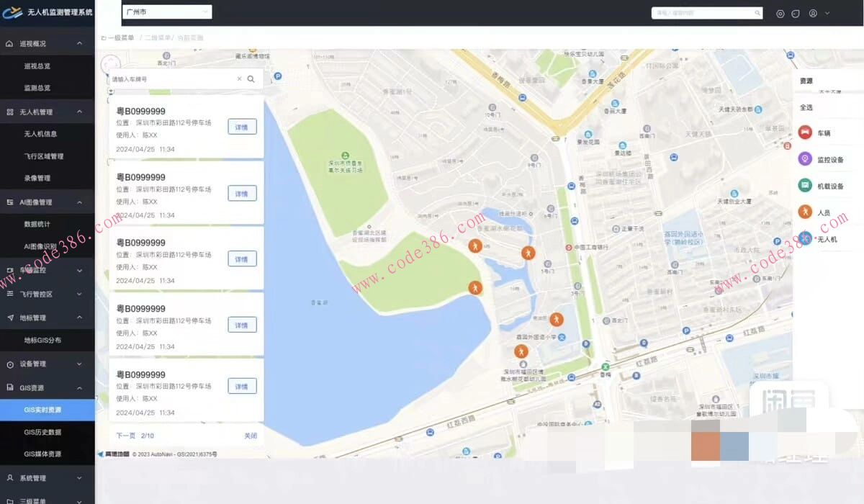The height and width of the screenshot is (504, 864).
Task: Open the user menu chevron in header
Action: point(827,13)
